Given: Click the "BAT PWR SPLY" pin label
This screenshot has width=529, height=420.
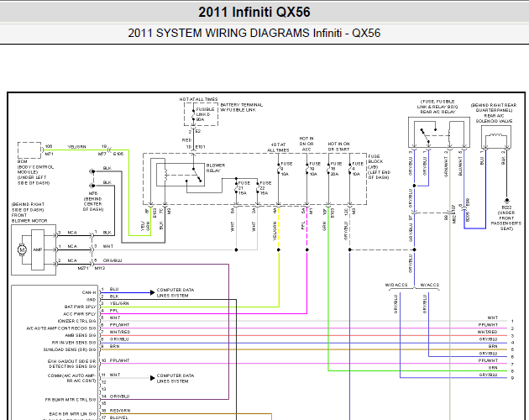Looking at the screenshot, I should pyautogui.click(x=80, y=307).
